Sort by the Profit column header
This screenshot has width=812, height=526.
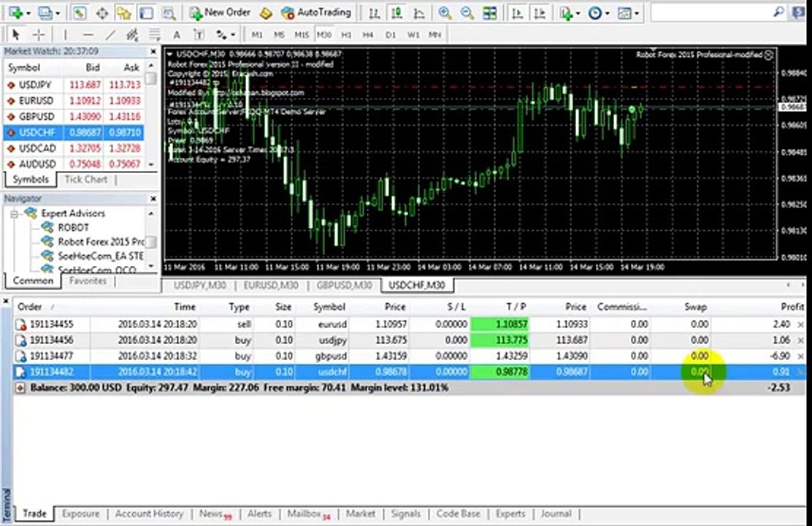[x=792, y=307]
